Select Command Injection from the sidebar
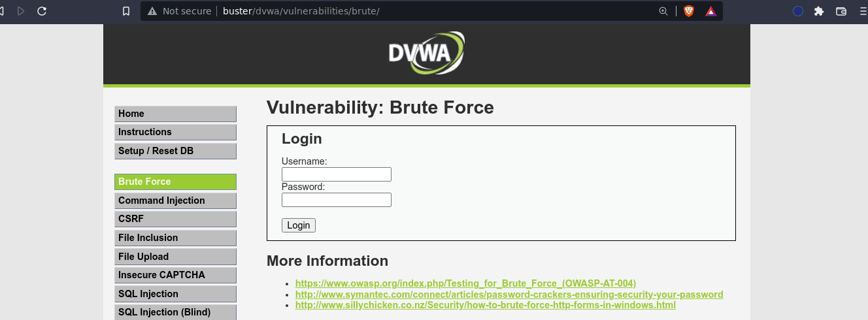Image resolution: width=868 pixels, height=320 pixels. [x=175, y=200]
